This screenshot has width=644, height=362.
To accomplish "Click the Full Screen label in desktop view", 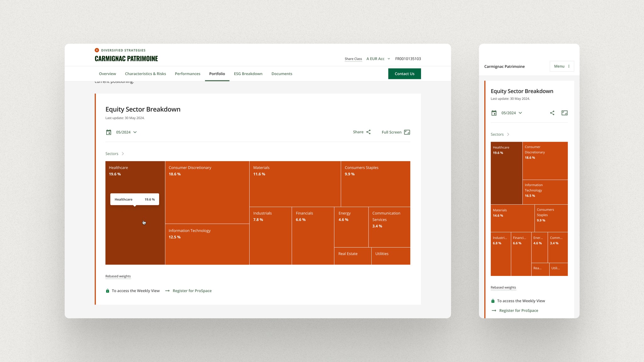I will pos(391,132).
